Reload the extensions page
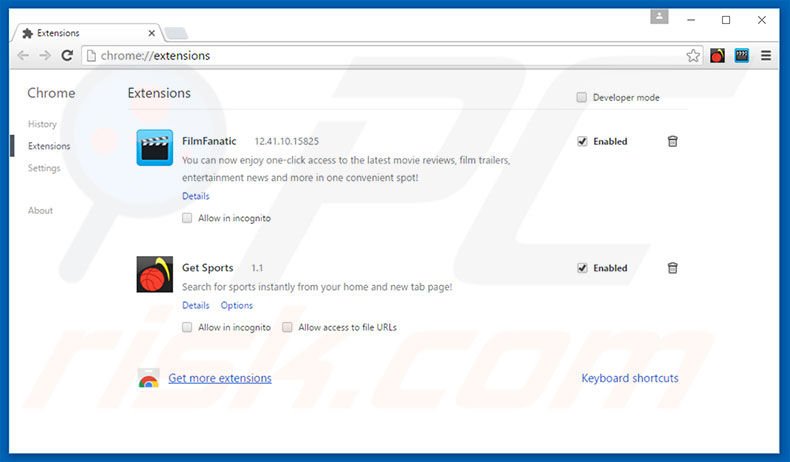Screen dimensions: 790x462 [x=67, y=55]
